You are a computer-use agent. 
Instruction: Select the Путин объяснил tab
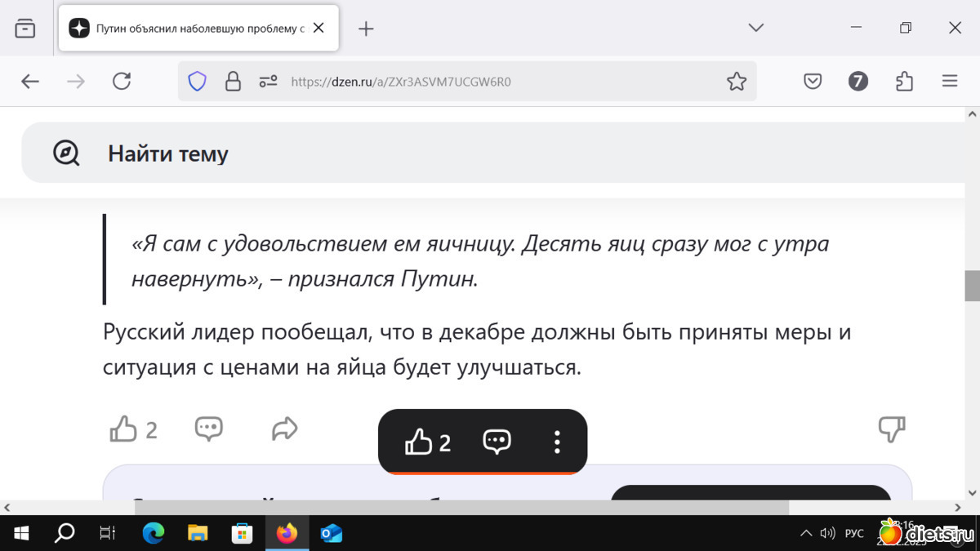188,29
